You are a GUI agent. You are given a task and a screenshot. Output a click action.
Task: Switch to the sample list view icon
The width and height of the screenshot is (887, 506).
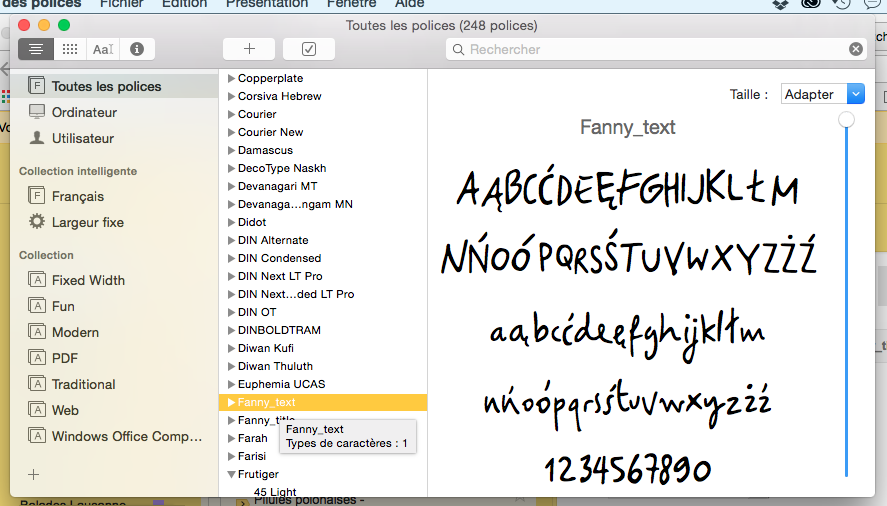36,49
